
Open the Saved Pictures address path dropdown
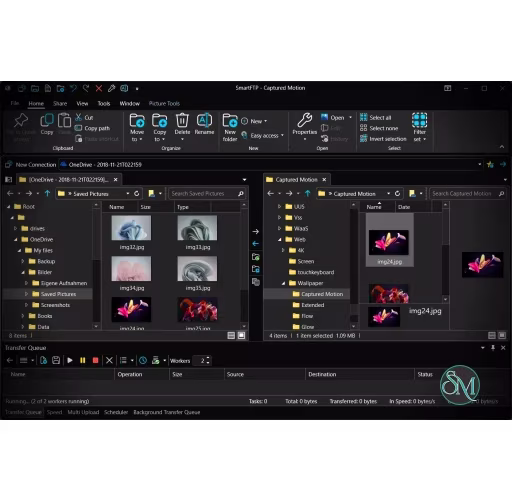(128, 194)
